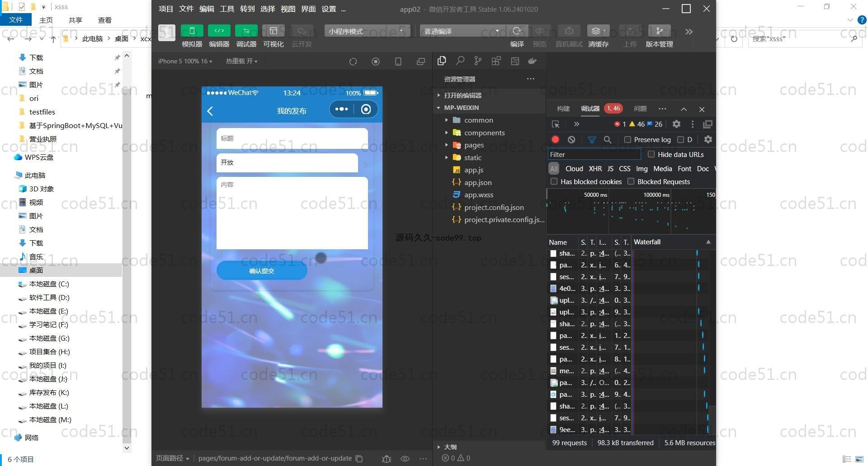The width and height of the screenshot is (868, 466).
Task: Open version management (版本管理)
Action: pos(660,31)
